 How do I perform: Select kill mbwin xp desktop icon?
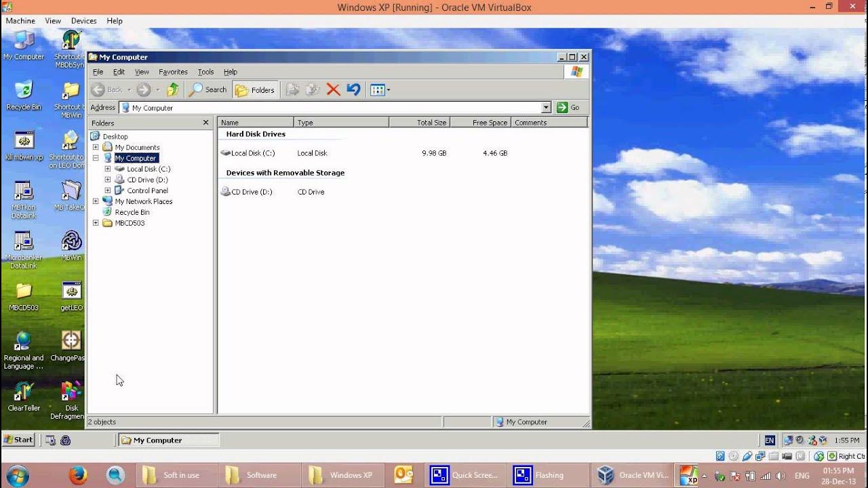click(24, 146)
